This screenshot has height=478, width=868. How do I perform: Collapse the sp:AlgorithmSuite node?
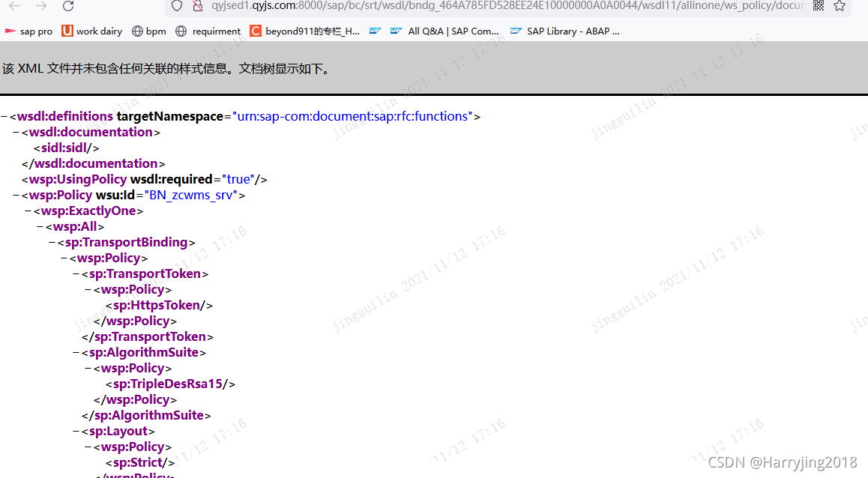point(76,353)
